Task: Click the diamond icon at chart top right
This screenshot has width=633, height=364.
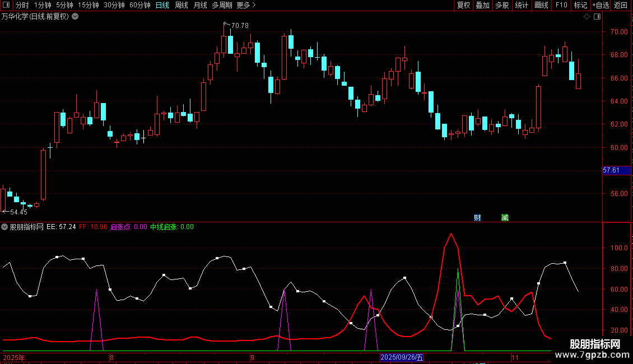Action: click(x=587, y=17)
